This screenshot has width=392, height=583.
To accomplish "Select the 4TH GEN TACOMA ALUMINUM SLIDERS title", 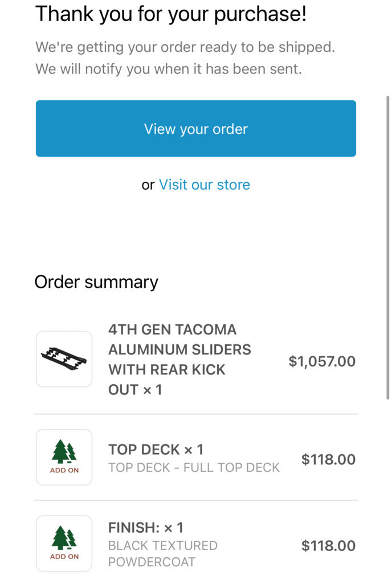I will pyautogui.click(x=180, y=360).
